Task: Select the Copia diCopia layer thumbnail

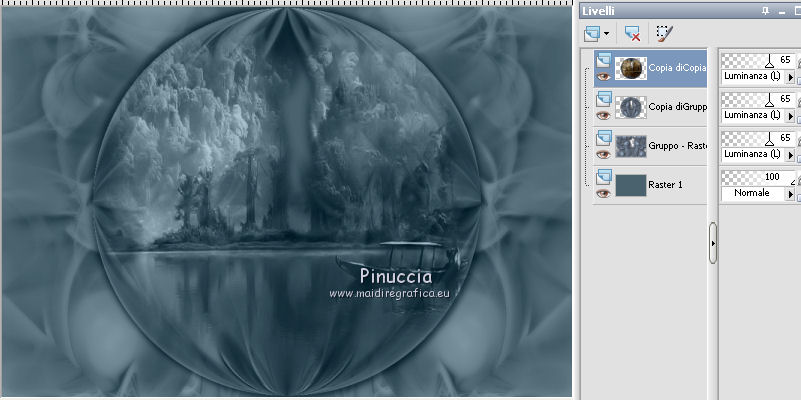Action: point(631,68)
